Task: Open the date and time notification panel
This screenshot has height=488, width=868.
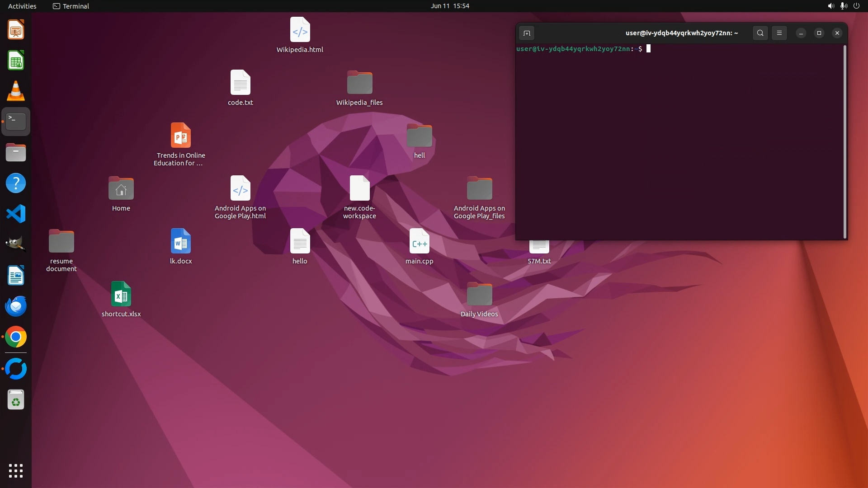Action: (x=450, y=6)
